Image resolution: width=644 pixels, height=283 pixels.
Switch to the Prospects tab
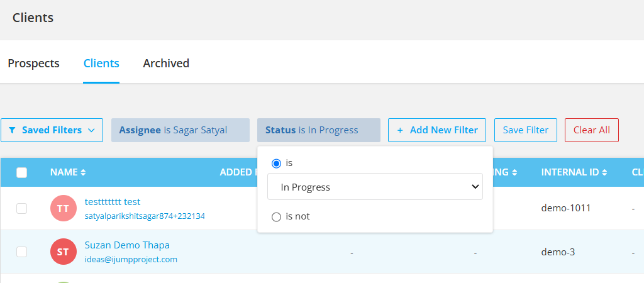coord(34,64)
